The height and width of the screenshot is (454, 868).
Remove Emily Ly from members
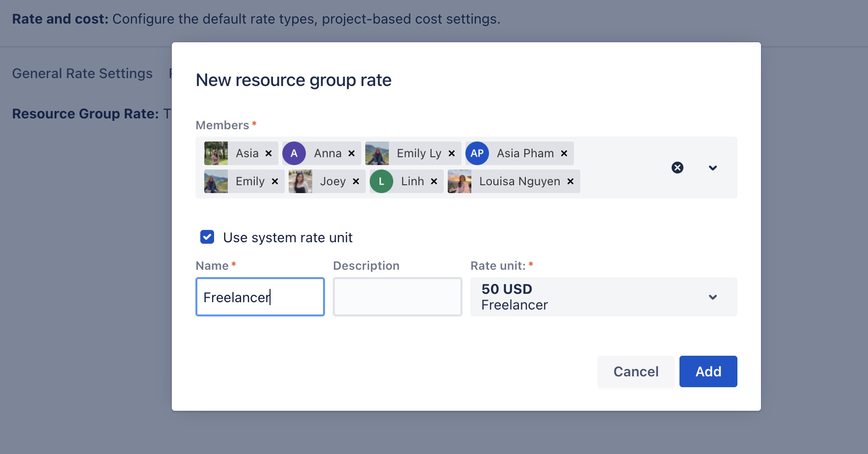tap(452, 153)
